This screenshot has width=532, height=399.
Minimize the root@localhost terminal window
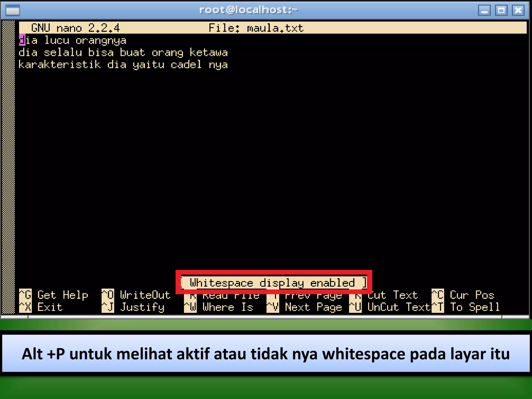pos(484,10)
